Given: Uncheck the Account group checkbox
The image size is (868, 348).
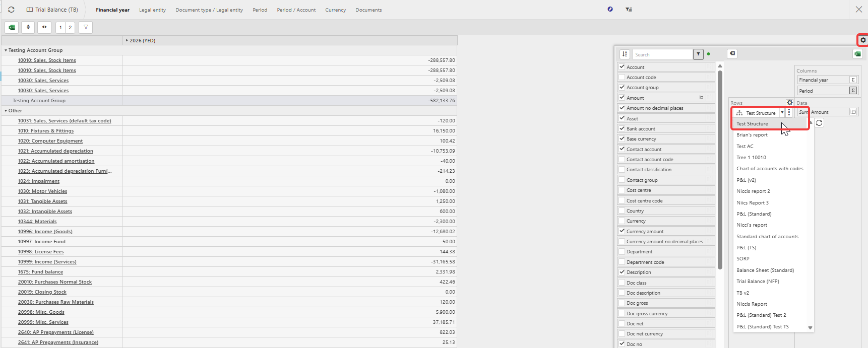Looking at the screenshot, I should tap(622, 87).
